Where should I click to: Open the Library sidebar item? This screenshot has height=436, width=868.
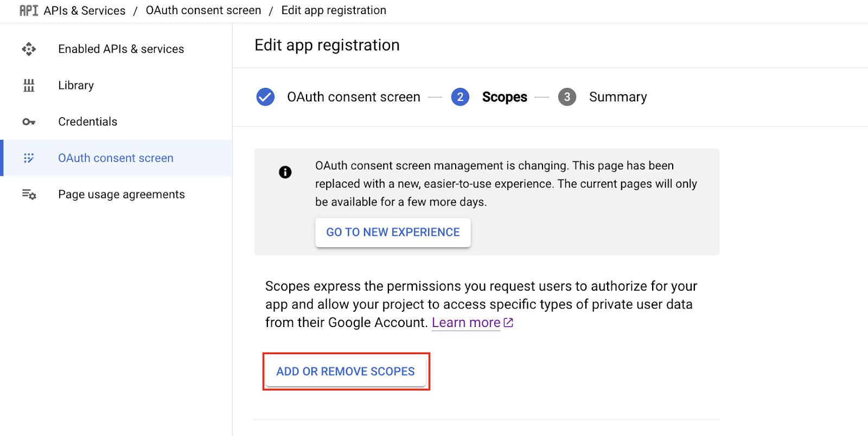pos(76,86)
